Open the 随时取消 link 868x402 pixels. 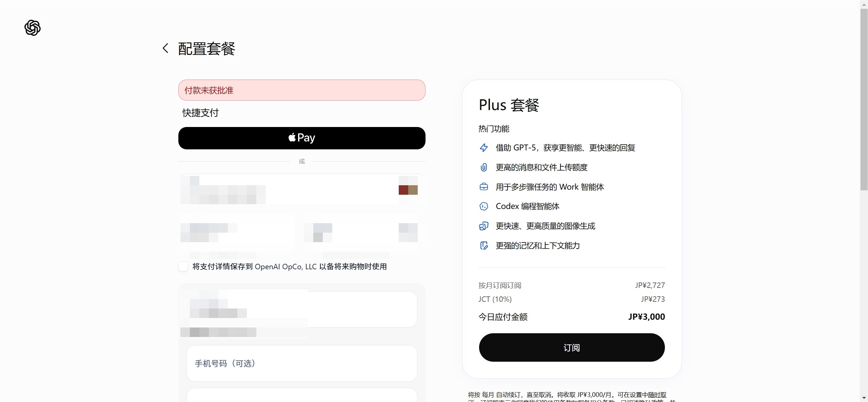[x=657, y=395]
